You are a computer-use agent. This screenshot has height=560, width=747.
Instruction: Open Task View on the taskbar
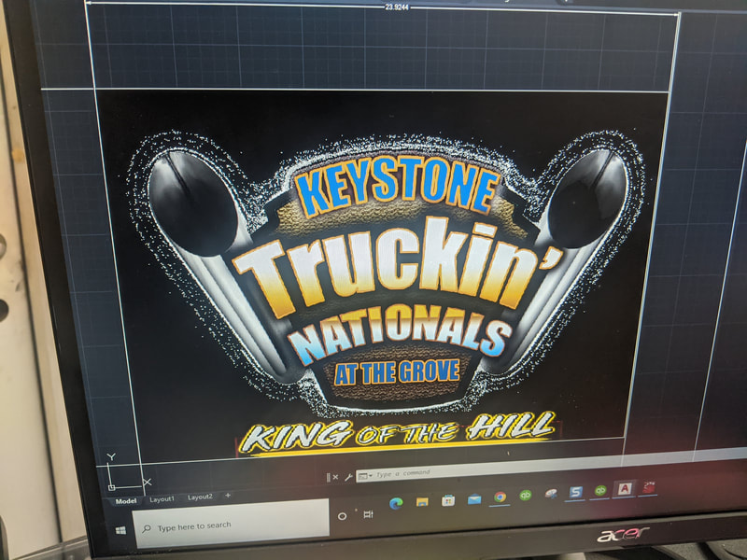pyautogui.click(x=368, y=514)
